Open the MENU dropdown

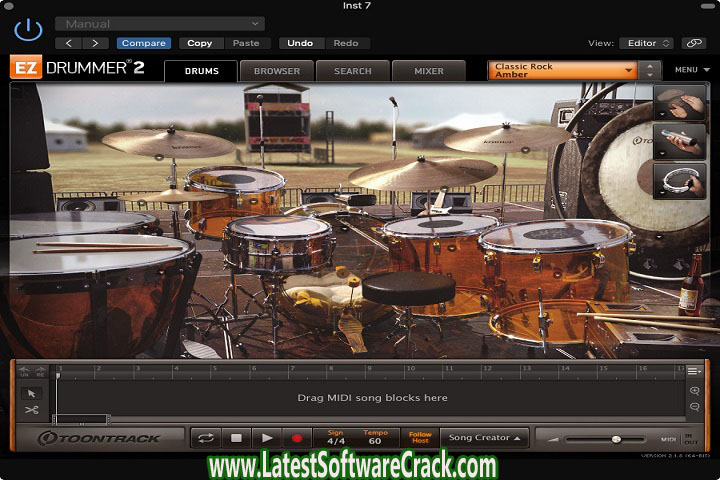pyautogui.click(x=692, y=70)
